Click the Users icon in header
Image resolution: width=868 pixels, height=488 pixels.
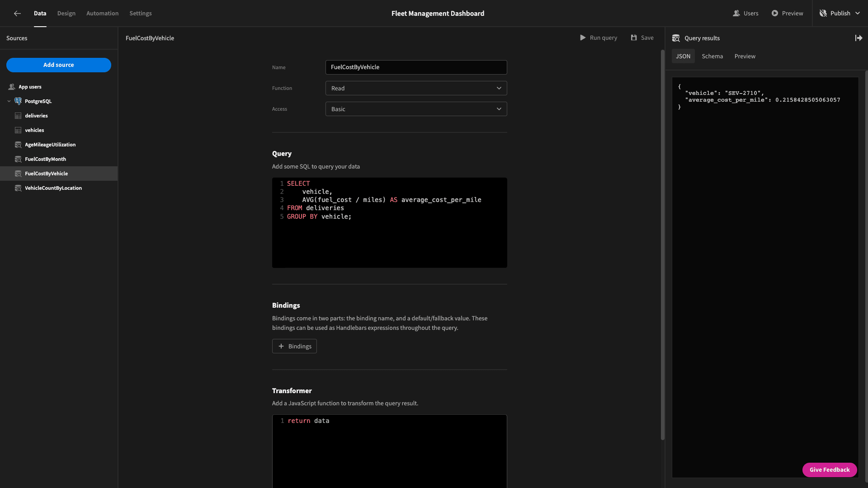click(x=736, y=14)
